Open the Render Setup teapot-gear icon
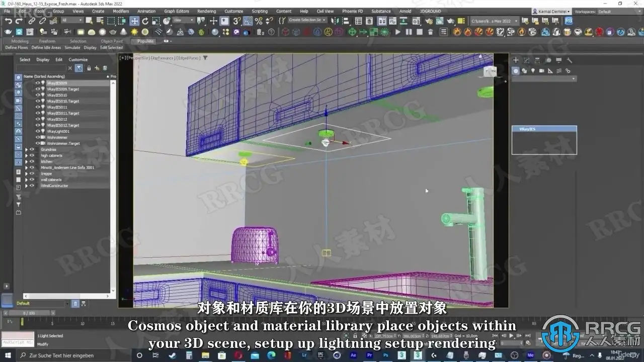Image resolution: width=644 pixels, height=362 pixels. 428,21
